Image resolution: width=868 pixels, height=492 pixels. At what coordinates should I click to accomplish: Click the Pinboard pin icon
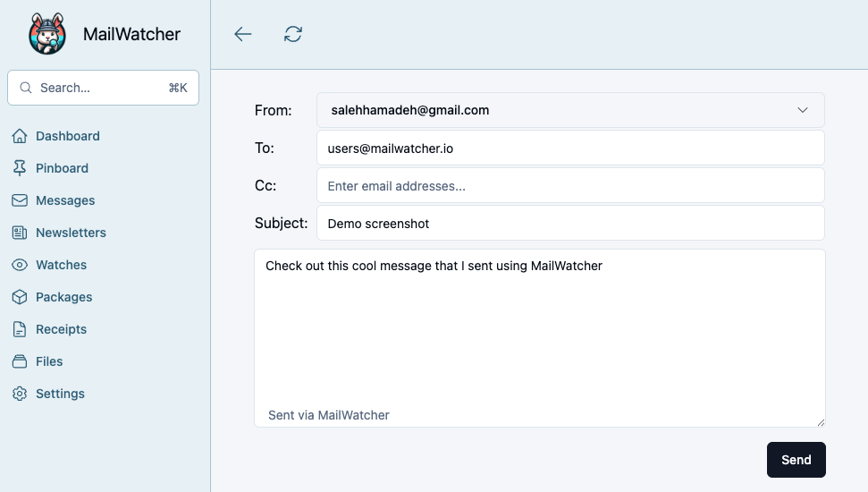[20, 168]
